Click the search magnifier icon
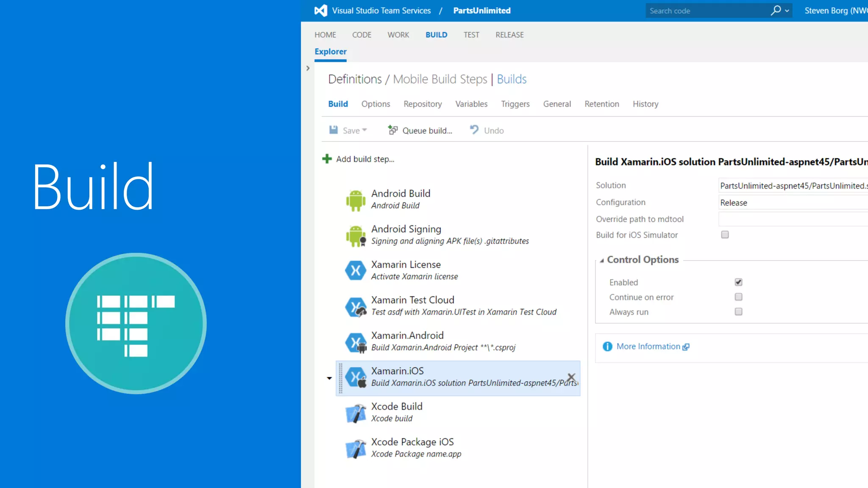This screenshot has height=488, width=868. (776, 10)
